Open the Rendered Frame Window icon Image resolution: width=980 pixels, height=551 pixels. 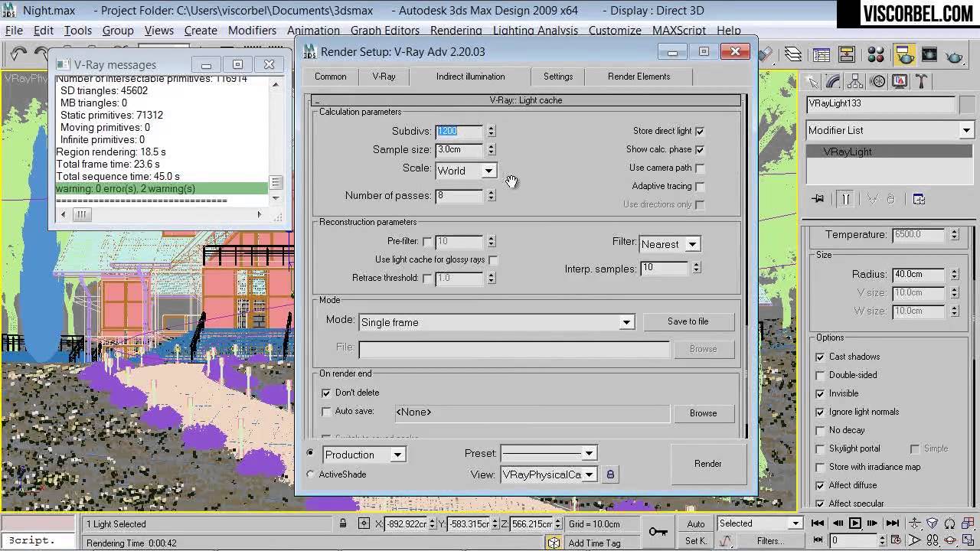click(x=929, y=55)
